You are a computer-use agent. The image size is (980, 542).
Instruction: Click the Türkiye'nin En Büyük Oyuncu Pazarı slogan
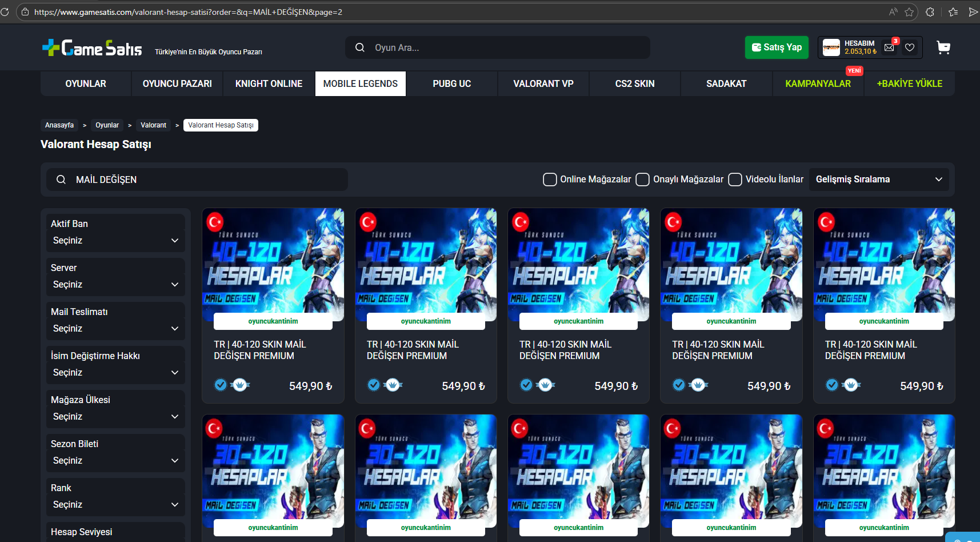tap(209, 52)
